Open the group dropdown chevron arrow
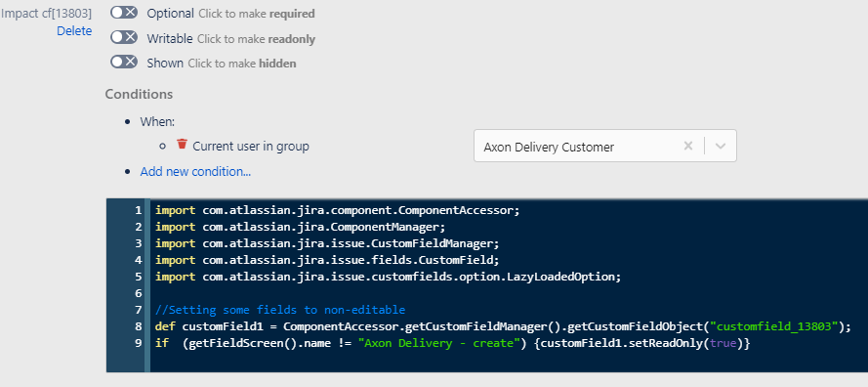 [x=721, y=147]
